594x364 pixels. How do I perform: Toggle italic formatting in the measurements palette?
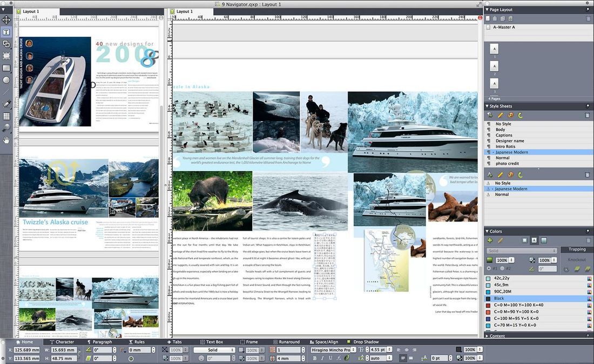[x=322, y=358]
